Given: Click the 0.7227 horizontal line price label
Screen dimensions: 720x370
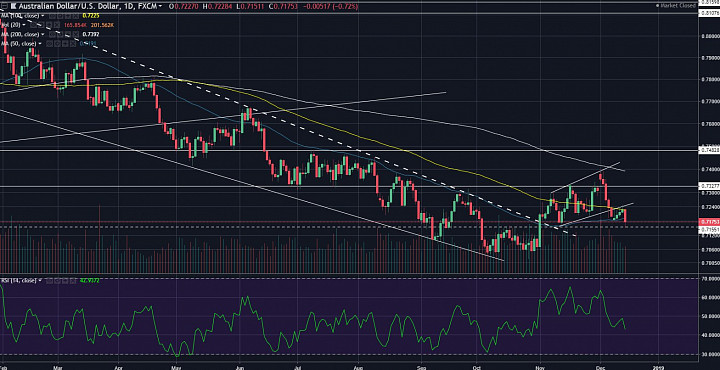Looking at the screenshot, I should 709,186.
